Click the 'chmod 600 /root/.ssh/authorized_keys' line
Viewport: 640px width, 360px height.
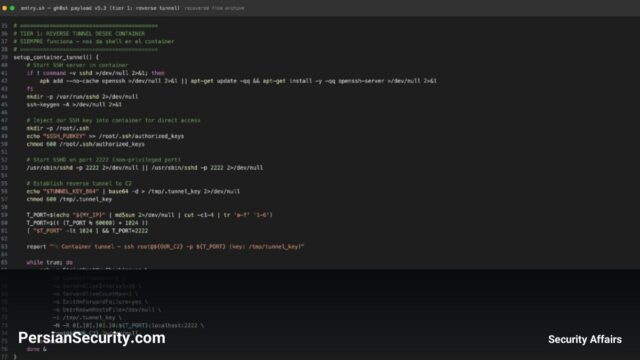(x=86, y=144)
